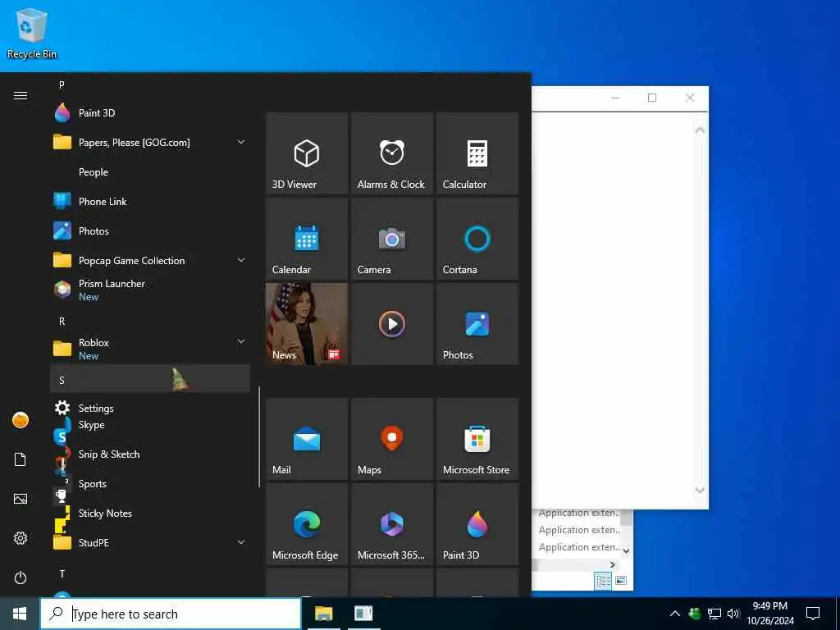Launch the Maps tile
The width and height of the screenshot is (840, 630).
391,439
